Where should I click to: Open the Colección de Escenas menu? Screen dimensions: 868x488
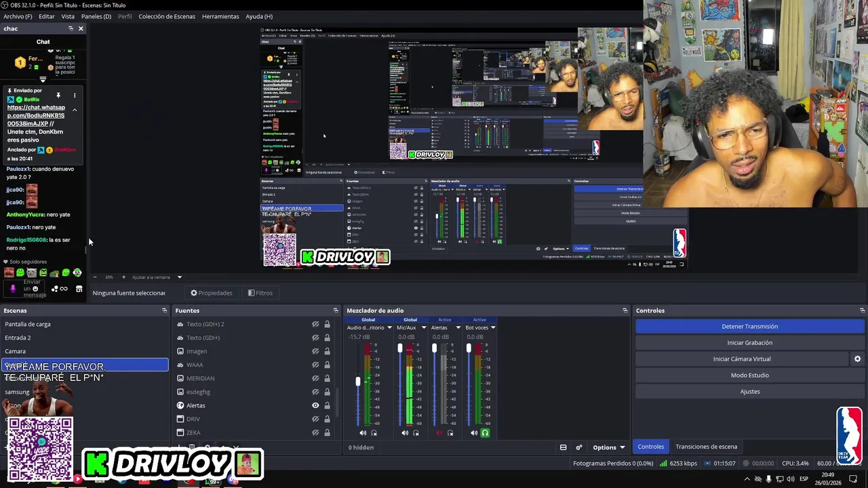(167, 16)
